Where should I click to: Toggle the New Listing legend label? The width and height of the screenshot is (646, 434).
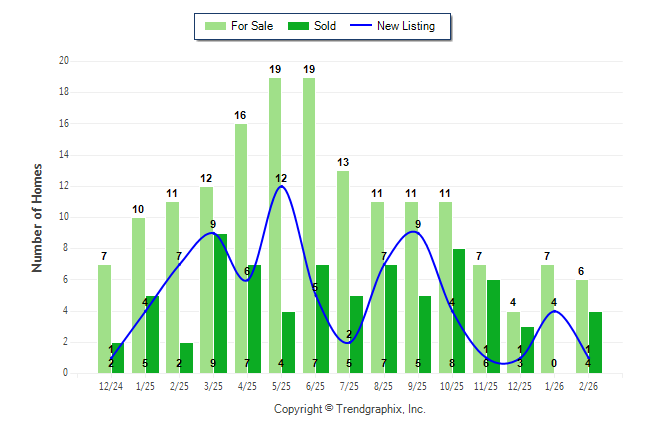[x=406, y=26]
